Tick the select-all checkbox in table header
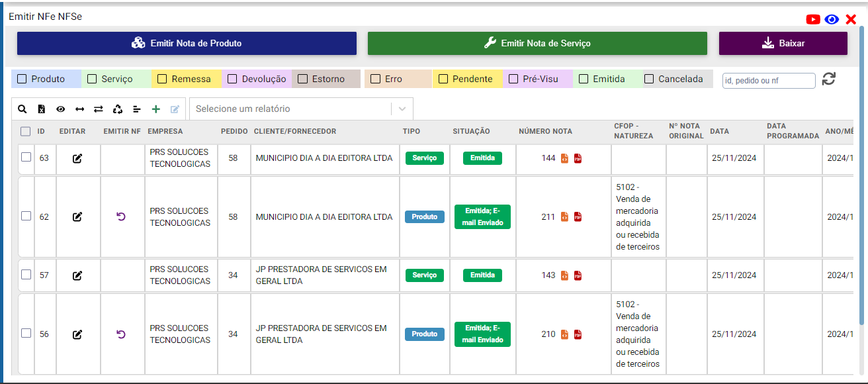This screenshot has width=868, height=384. (26, 131)
